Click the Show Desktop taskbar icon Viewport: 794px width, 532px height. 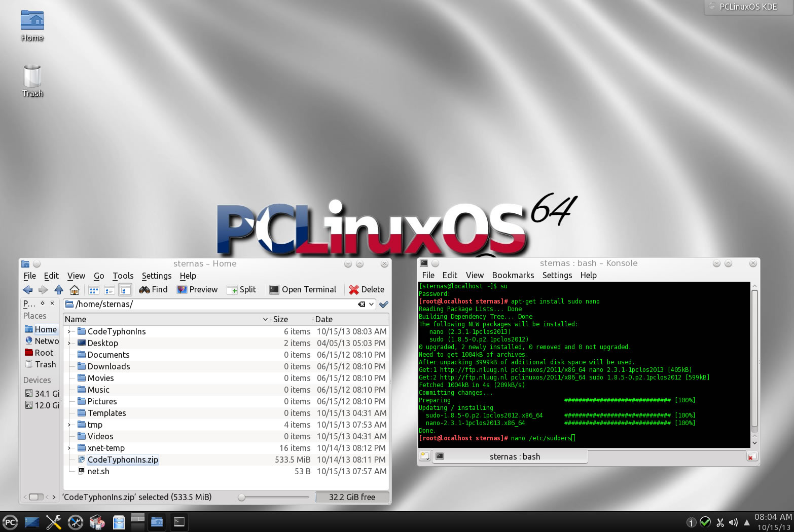coord(32,522)
